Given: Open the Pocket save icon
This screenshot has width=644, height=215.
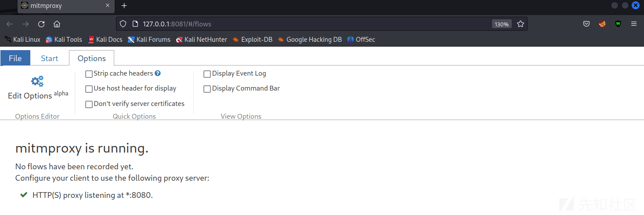Looking at the screenshot, I should click(x=586, y=24).
